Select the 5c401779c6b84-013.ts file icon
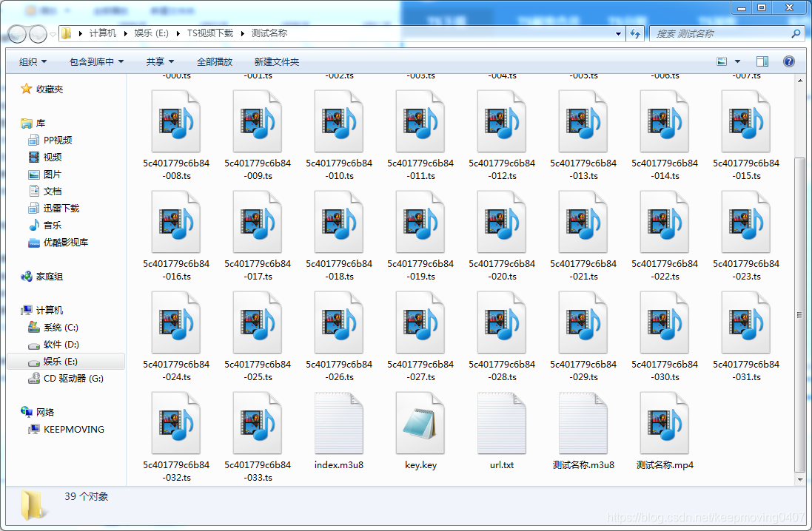This screenshot has height=531, width=812. (583, 121)
